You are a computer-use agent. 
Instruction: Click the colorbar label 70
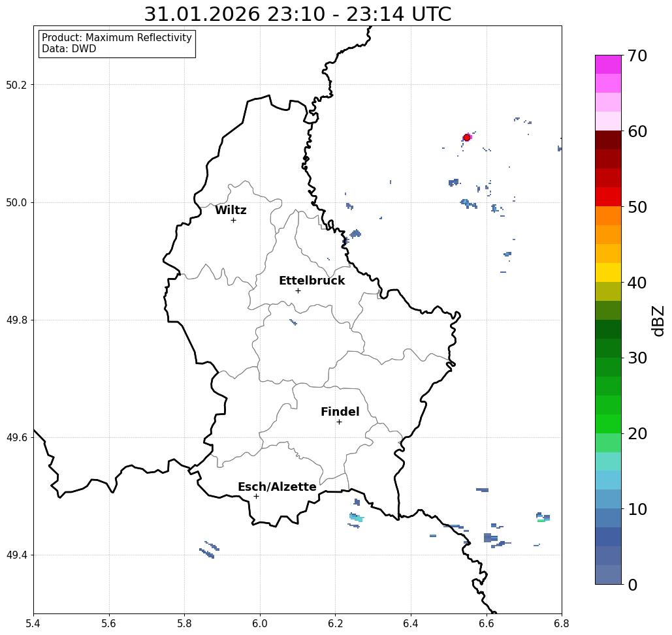(637, 55)
